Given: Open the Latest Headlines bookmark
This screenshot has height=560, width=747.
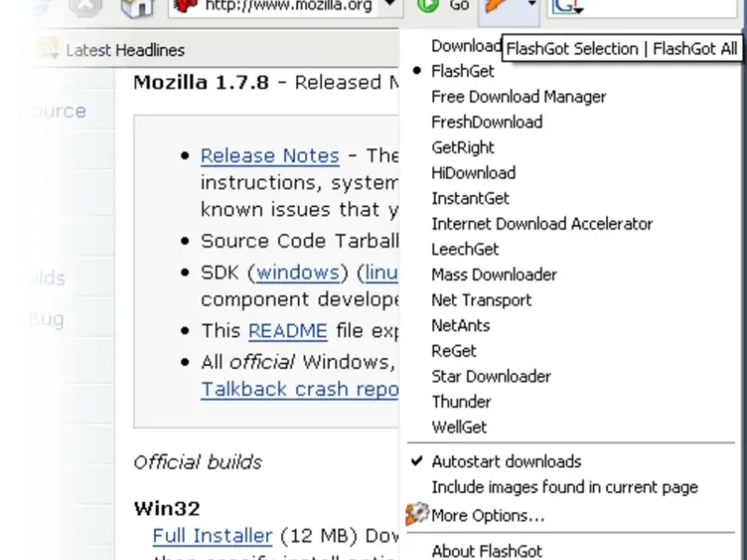Looking at the screenshot, I should 125,50.
